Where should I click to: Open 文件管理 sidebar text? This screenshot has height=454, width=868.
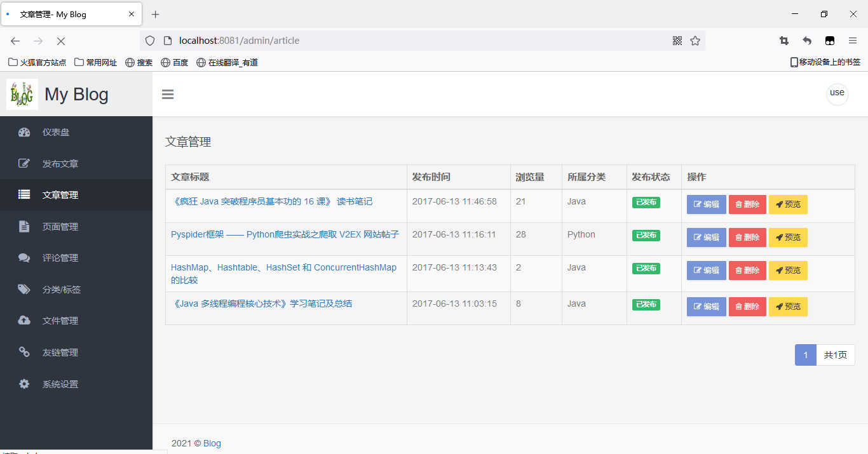click(x=60, y=321)
